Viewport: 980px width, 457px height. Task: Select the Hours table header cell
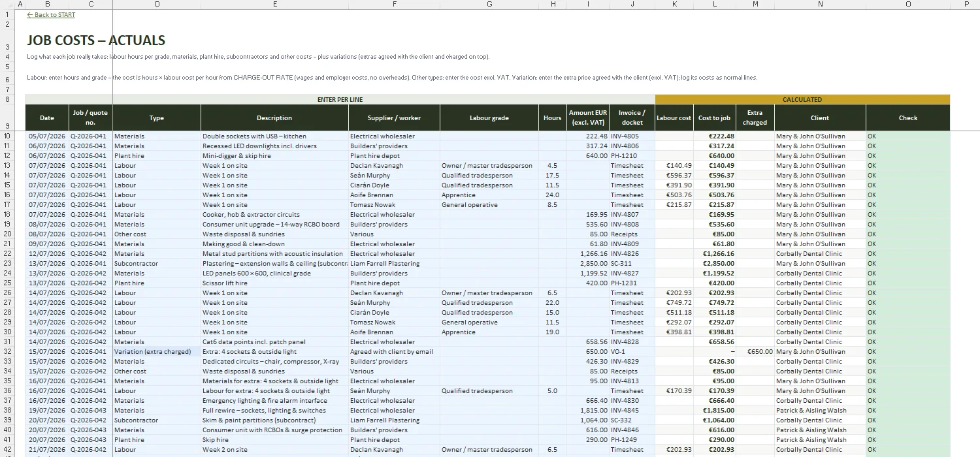[x=553, y=118]
